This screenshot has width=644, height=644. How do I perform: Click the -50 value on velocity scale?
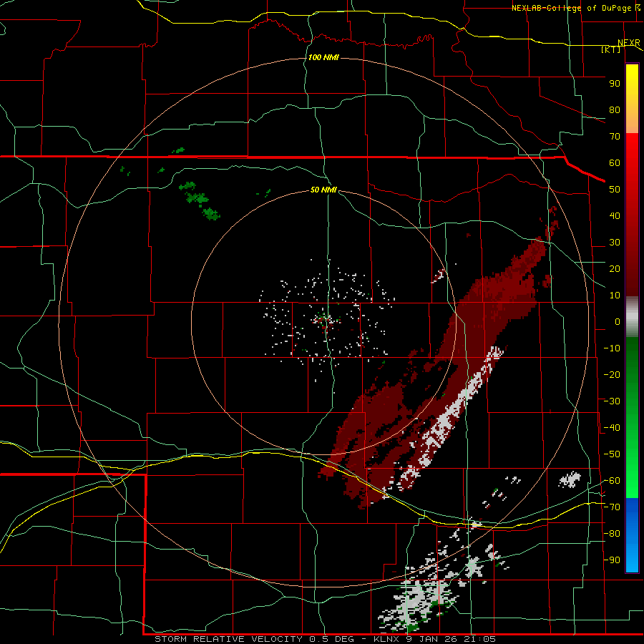point(612,454)
